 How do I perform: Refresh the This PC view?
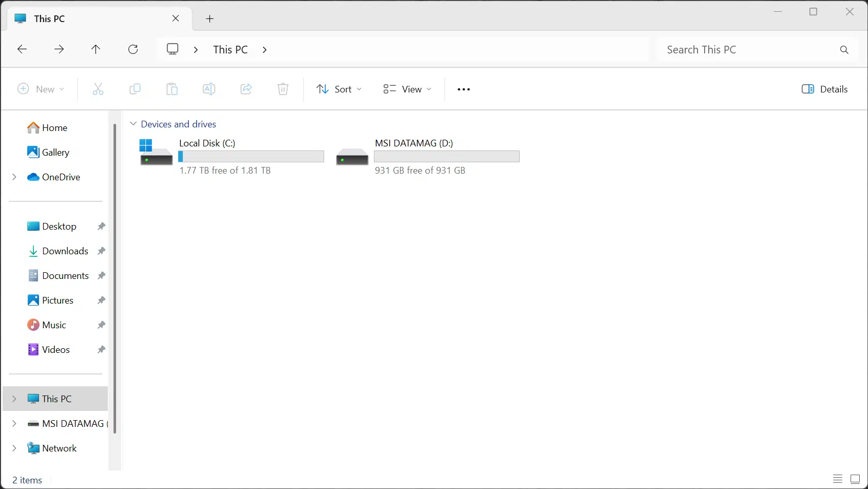[x=133, y=49]
